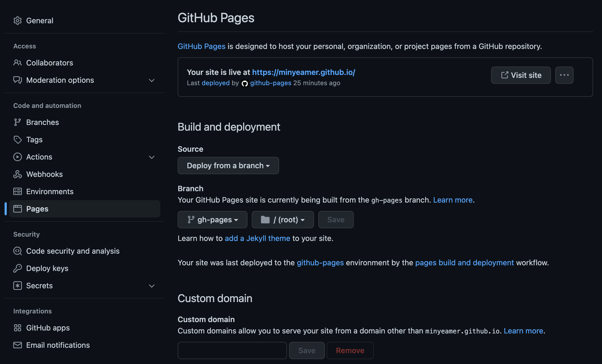602x364 pixels.
Task: Click the Environments icon in sidebar
Action: click(17, 191)
